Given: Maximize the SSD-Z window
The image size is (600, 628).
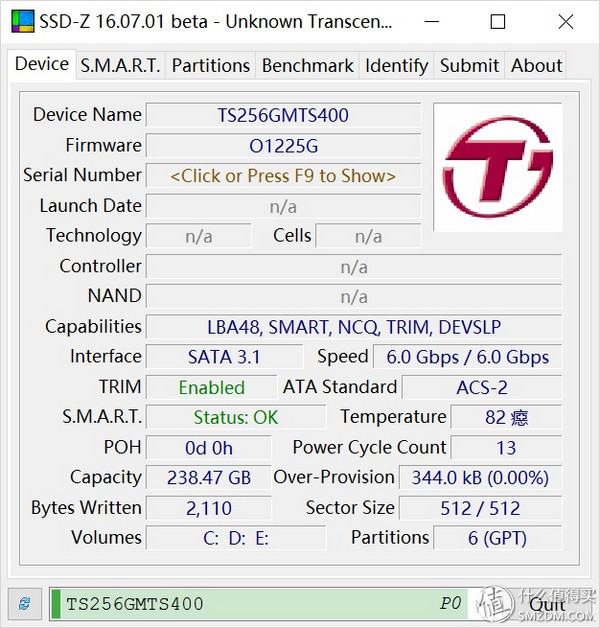Looking at the screenshot, I should click(x=498, y=21).
